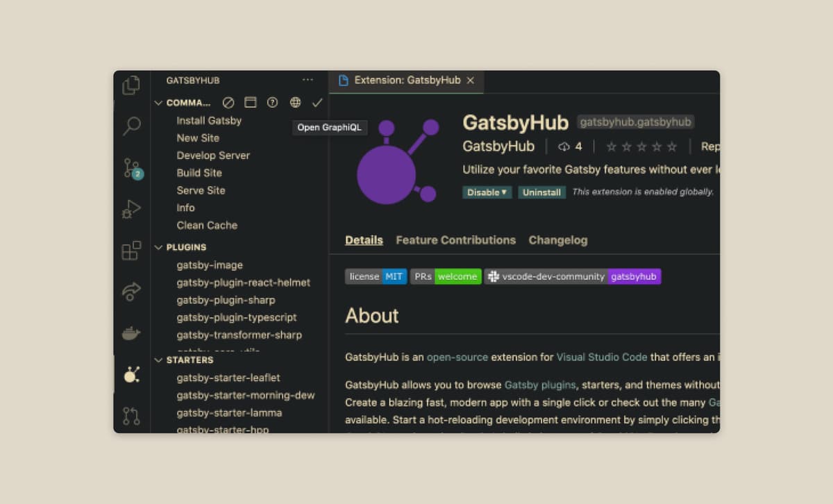Viewport: 833px width, 504px height.
Task: Open the open-source link
Action: pos(457,358)
